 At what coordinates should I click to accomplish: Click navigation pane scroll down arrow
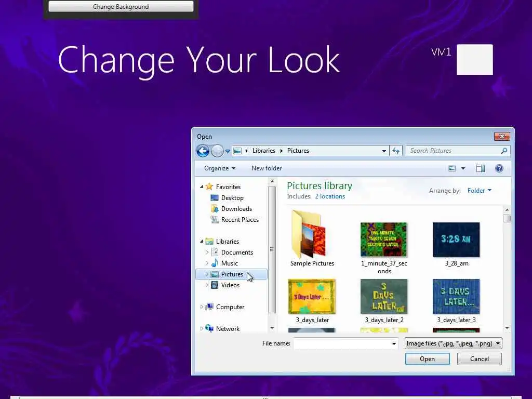pos(272,328)
